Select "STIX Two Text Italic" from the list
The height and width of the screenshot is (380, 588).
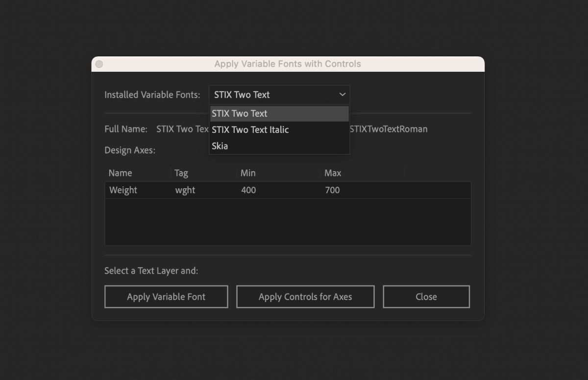pos(249,129)
